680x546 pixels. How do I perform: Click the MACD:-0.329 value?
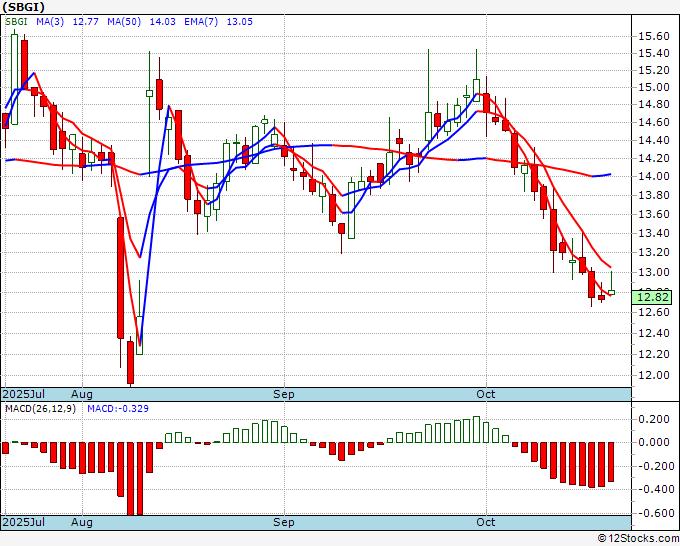[118, 409]
